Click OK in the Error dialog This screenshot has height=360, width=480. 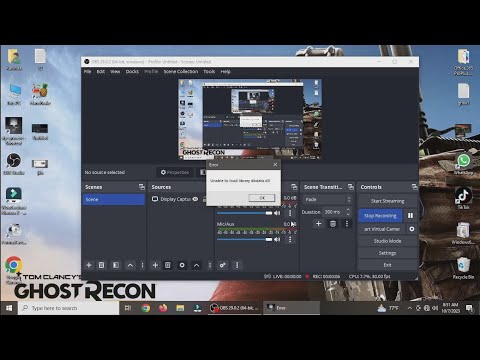pos(262,198)
